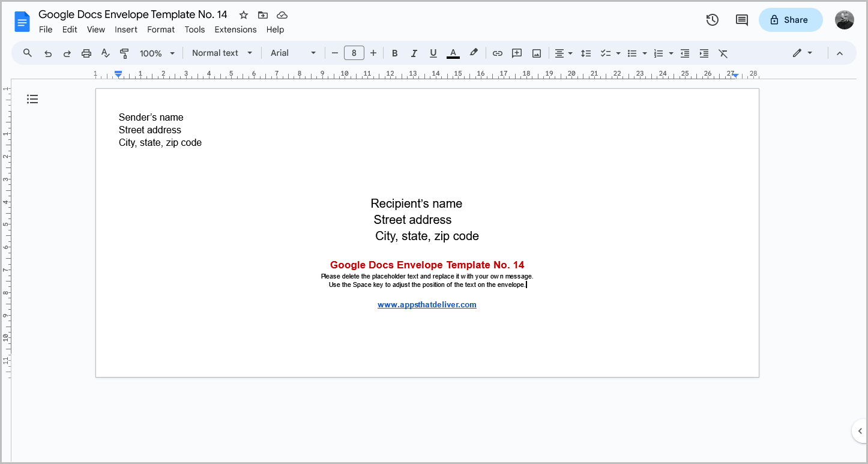The height and width of the screenshot is (464, 868).
Task: Click the "Sender's name" line
Action: pos(151,117)
